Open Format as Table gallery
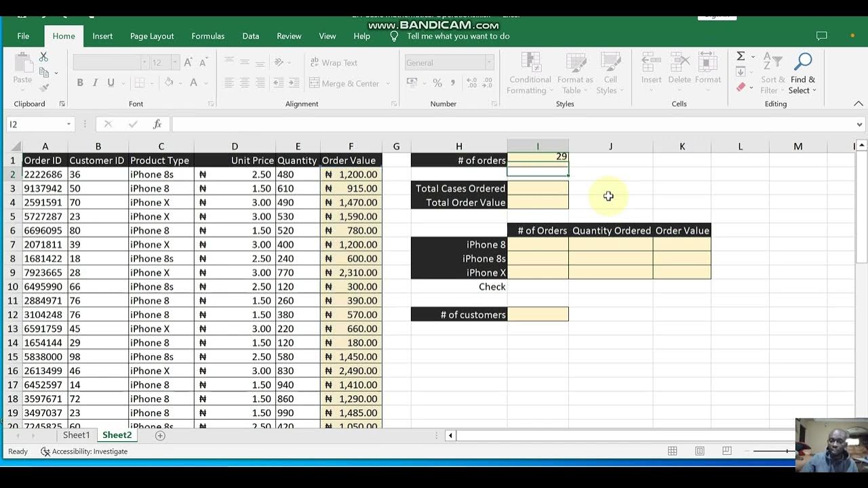Image resolution: width=868 pixels, height=488 pixels. tap(575, 73)
